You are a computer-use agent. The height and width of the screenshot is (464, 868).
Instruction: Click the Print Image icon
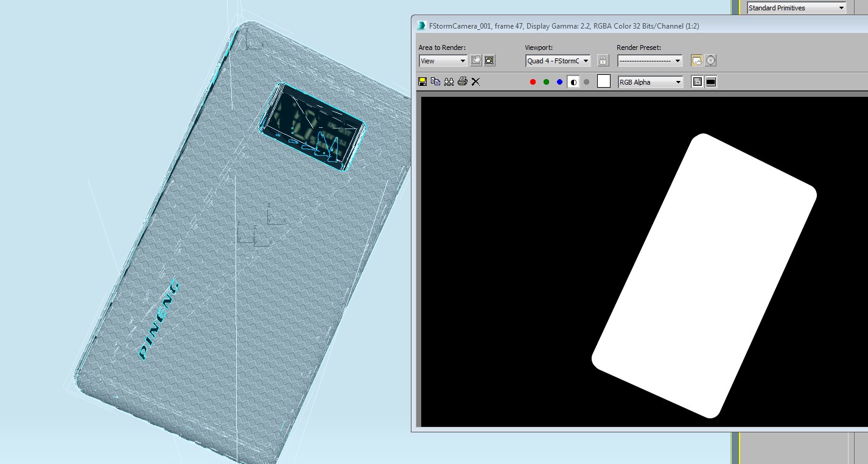point(463,82)
